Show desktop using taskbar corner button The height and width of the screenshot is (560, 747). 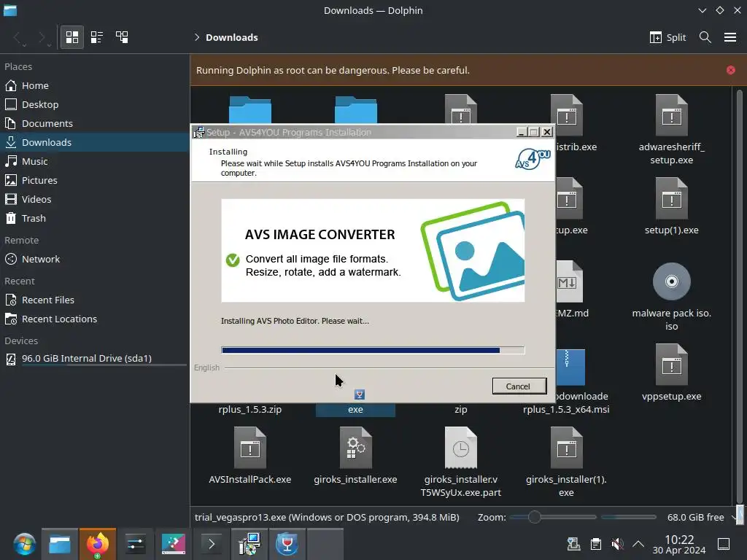724,544
